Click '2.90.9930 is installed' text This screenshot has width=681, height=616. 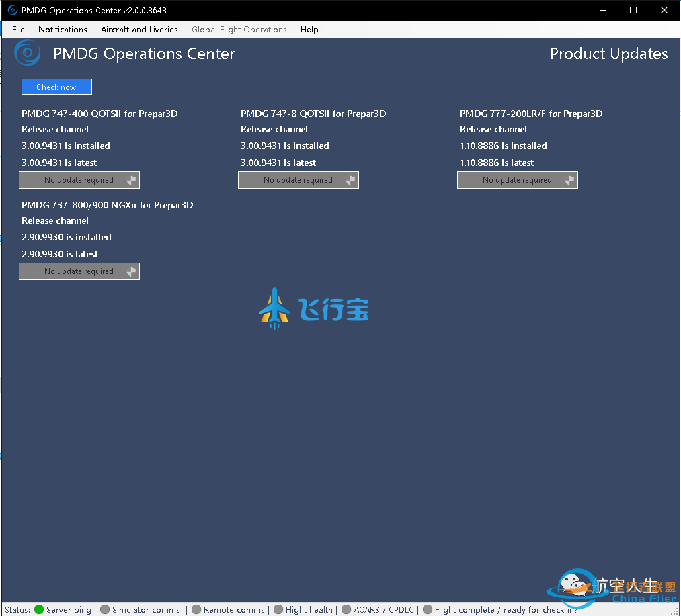(67, 237)
